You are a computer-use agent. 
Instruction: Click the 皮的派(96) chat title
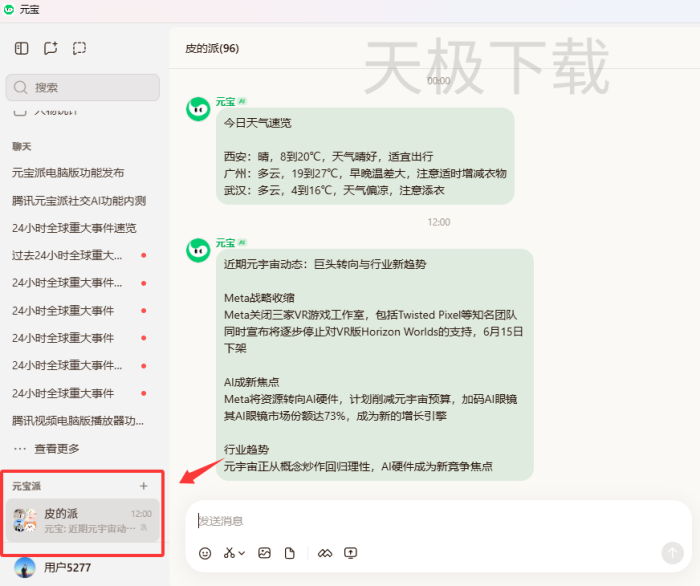point(212,48)
